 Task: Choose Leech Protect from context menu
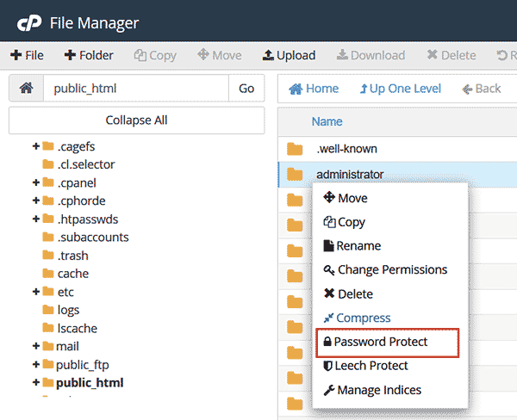click(x=365, y=366)
